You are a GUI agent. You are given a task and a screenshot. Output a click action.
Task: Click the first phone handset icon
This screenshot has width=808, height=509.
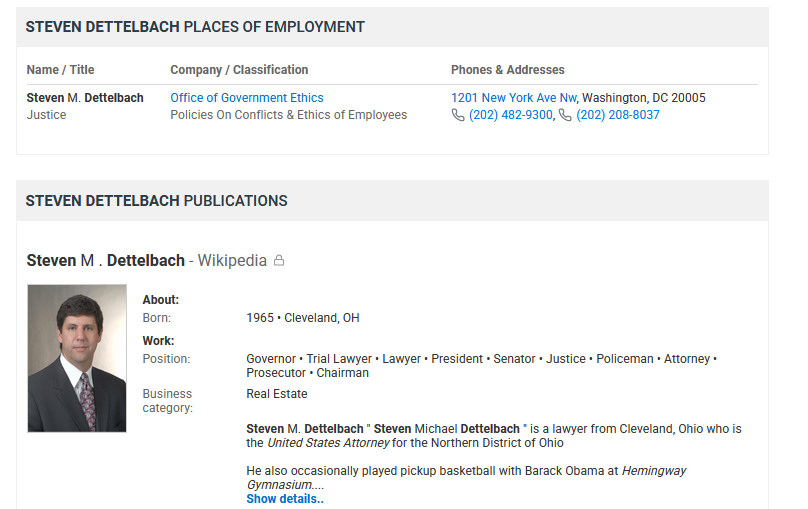(458, 115)
